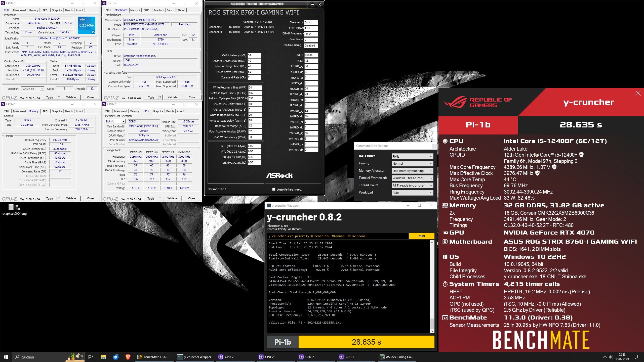Open the blue browser icon next to File Explorer
This screenshot has height=362, width=644.
115,357
